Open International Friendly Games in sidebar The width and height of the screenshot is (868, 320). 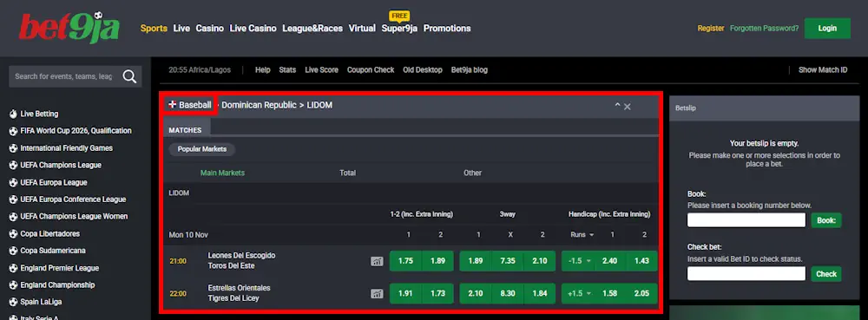point(67,148)
